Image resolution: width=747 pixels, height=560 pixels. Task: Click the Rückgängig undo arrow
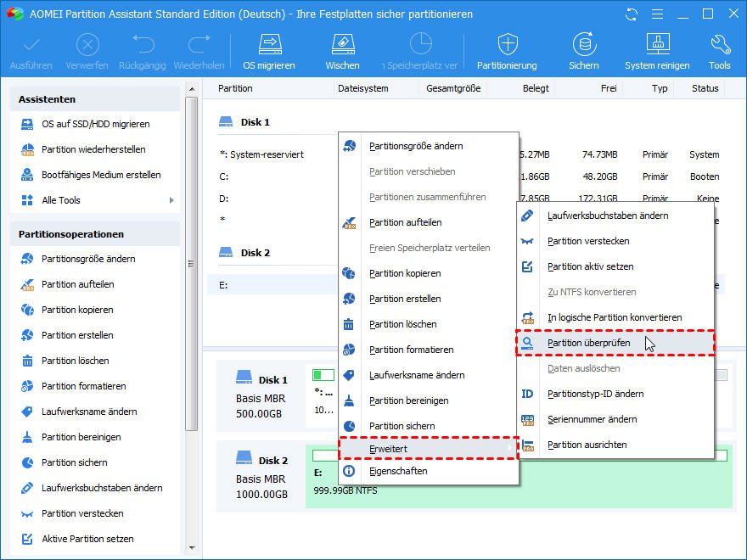(x=143, y=44)
